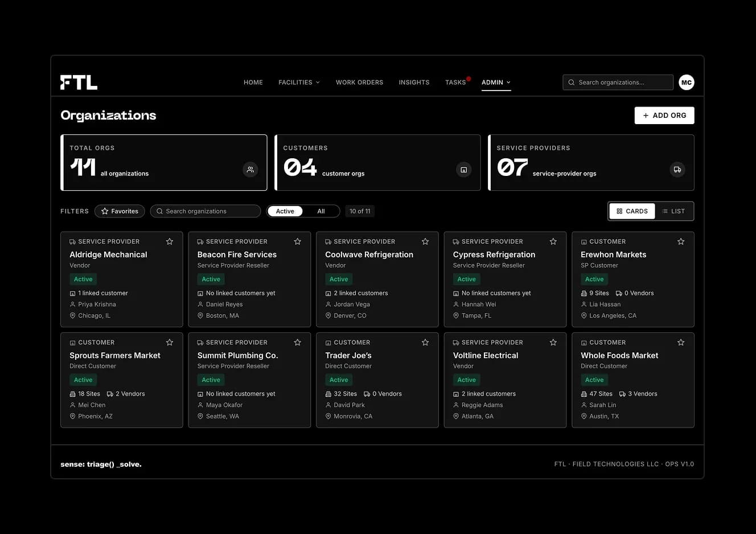
Task: Click '18 Sites' on Sprouts Farmers Market
Action: pos(89,394)
